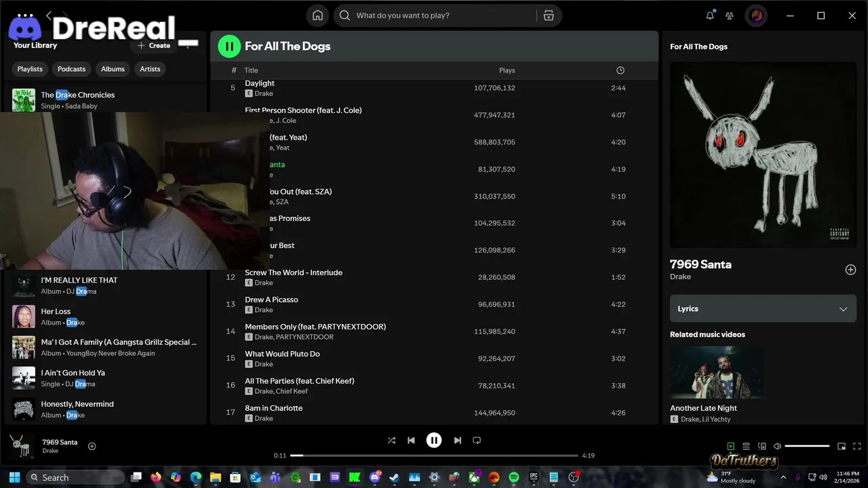
Task: Open the Queue icon
Action: click(x=746, y=446)
